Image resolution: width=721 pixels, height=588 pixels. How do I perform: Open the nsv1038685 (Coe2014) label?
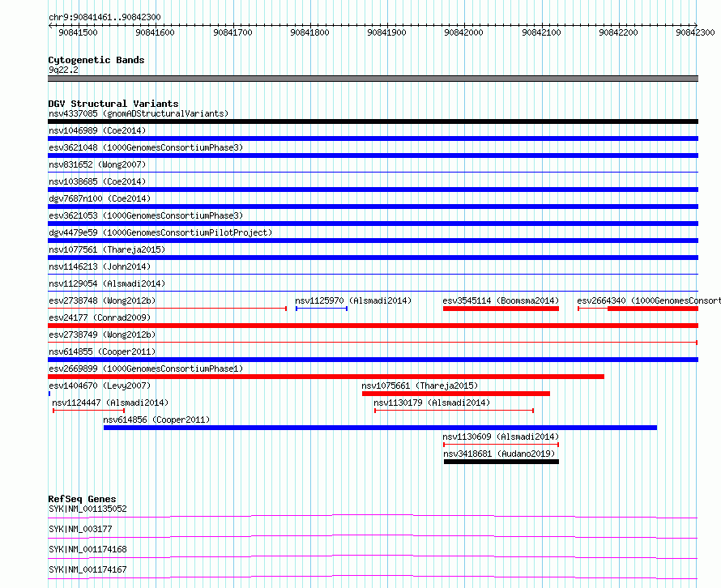click(x=97, y=181)
